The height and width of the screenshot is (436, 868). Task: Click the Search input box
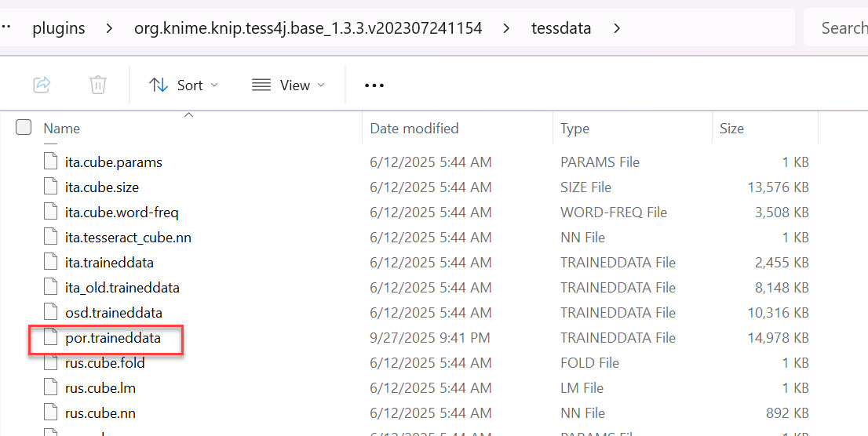click(x=840, y=29)
